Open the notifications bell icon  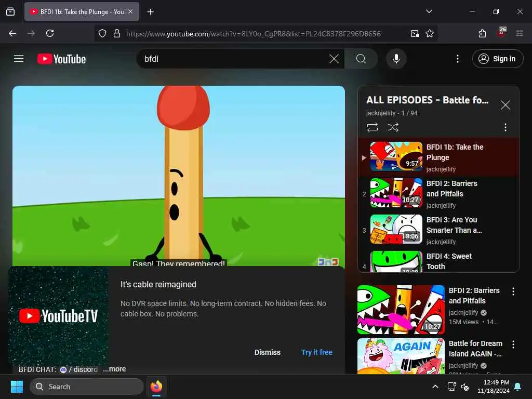pos(518,387)
